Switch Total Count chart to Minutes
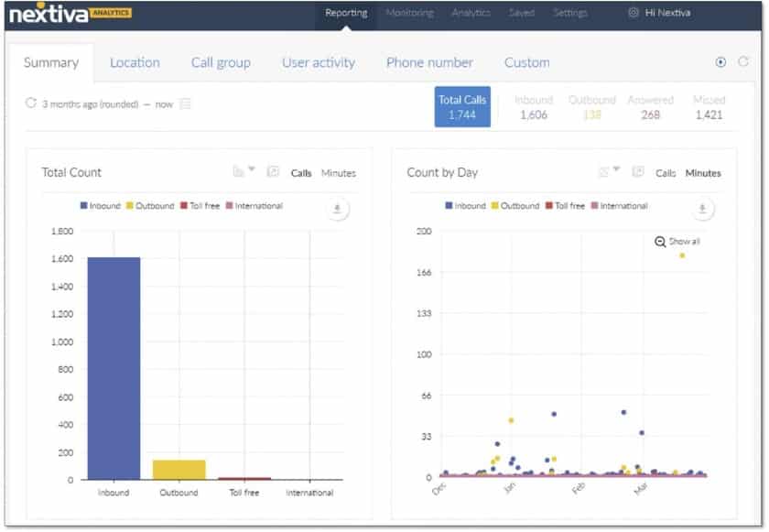Image resolution: width=769 pixels, height=532 pixels. click(x=340, y=172)
